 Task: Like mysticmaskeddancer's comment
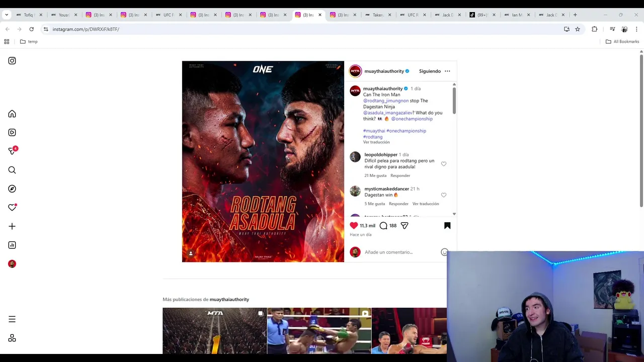(444, 195)
